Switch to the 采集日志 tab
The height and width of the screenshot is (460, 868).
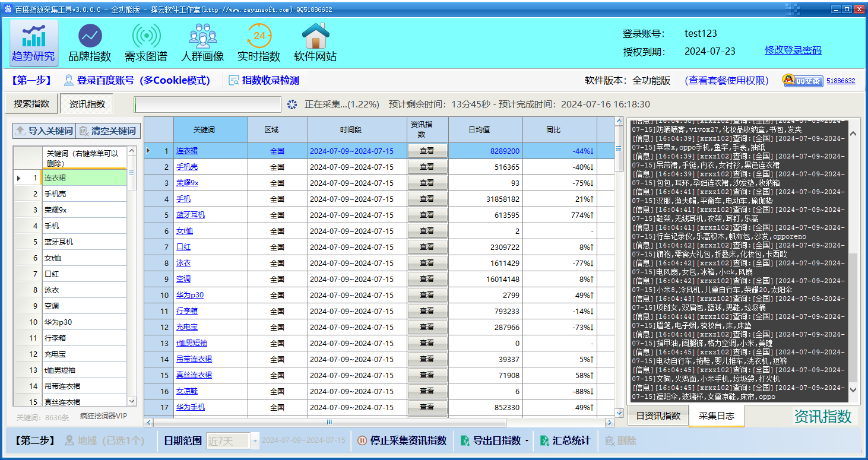717,416
